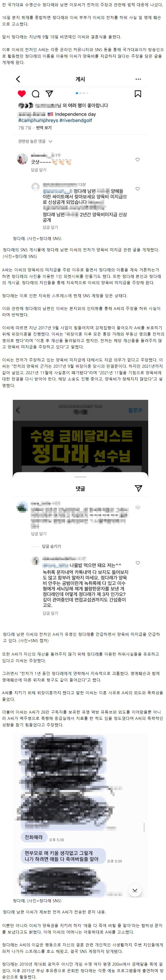This screenshot has height=980, width=166.
Task: Like the 나물밥 먹으면 돼요 reply
Action: [x=138, y=563]
